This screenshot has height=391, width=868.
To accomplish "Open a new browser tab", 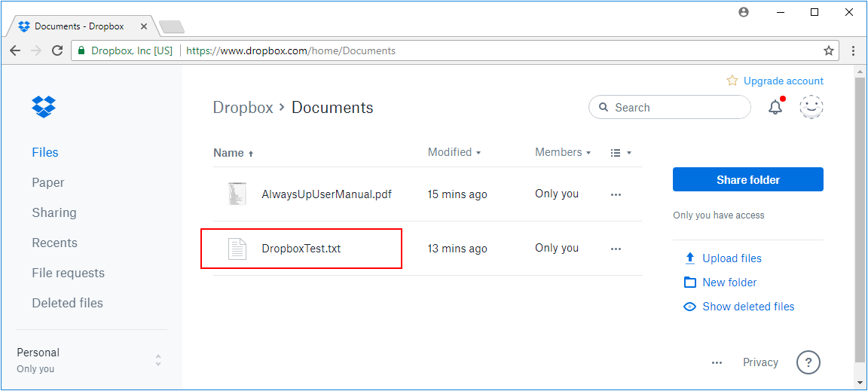I will tap(172, 26).
